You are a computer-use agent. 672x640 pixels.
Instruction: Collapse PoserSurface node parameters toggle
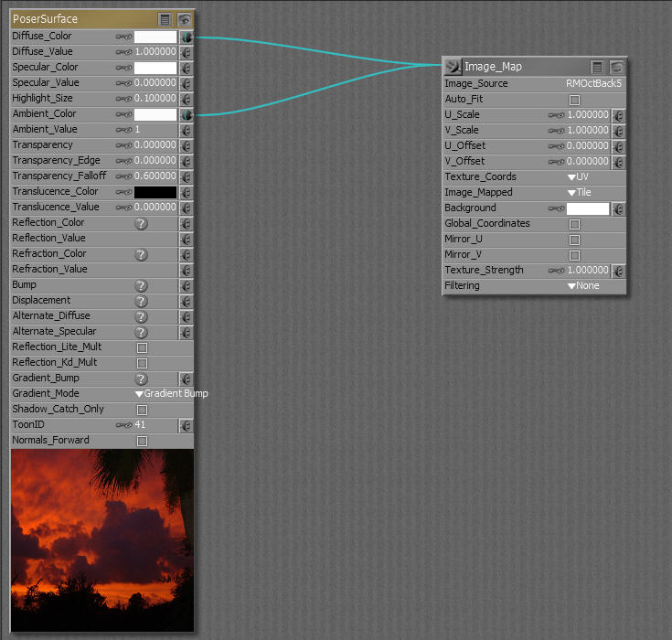coord(165,19)
